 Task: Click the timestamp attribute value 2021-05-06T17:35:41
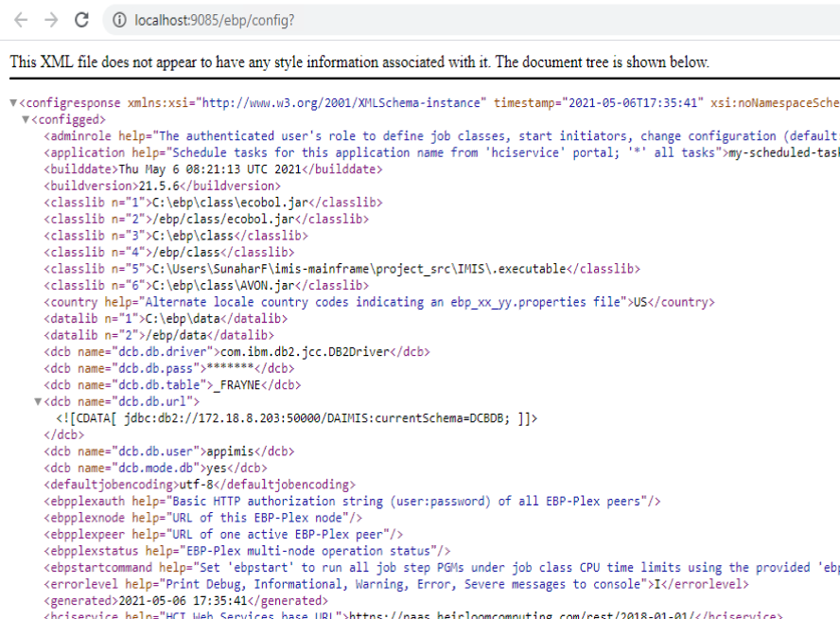point(632,103)
